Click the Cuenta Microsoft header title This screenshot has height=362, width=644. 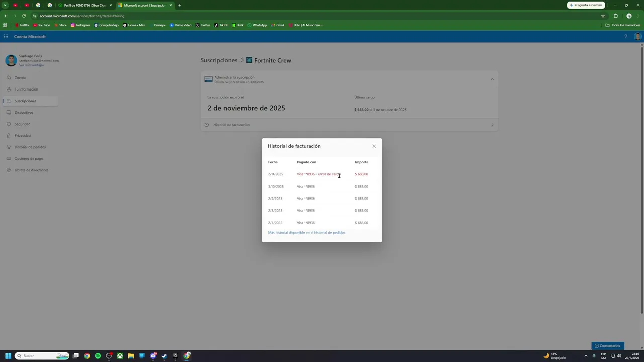click(x=30, y=37)
